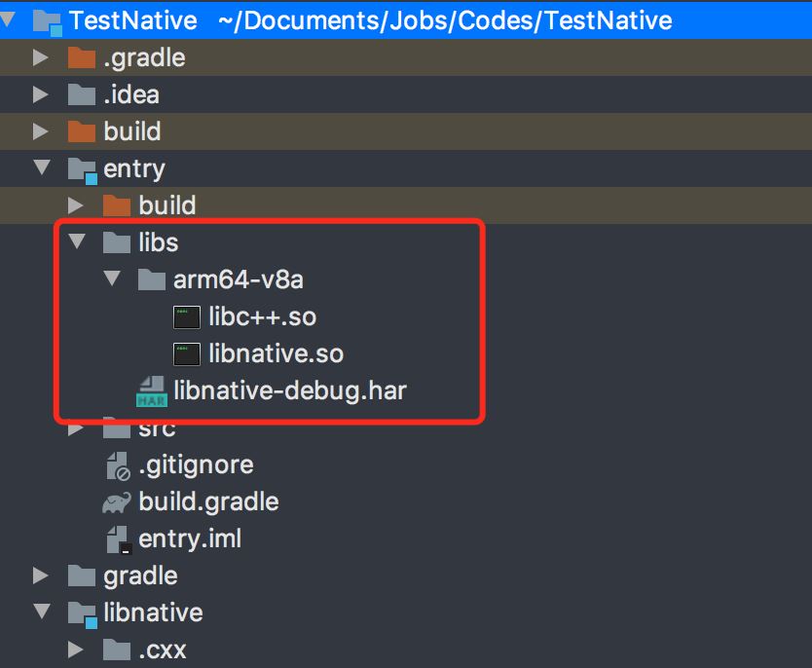The height and width of the screenshot is (668, 812).
Task: Click the binary file icon for libc++.so
Action: (x=187, y=317)
